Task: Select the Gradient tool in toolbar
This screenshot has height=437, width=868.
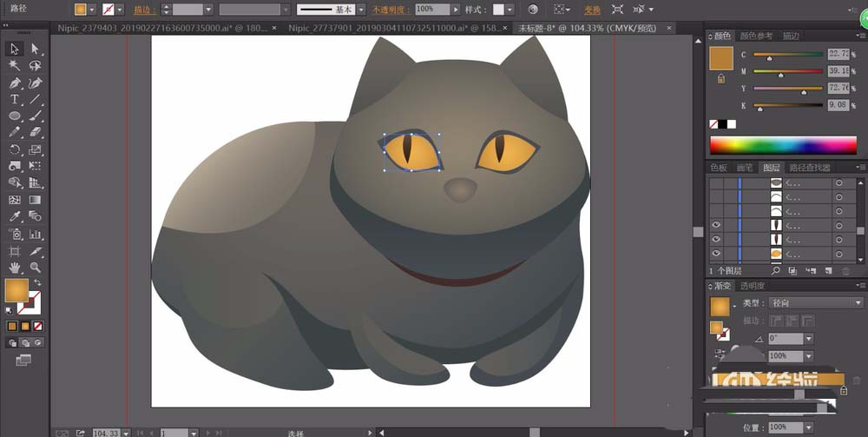Action: click(35, 200)
